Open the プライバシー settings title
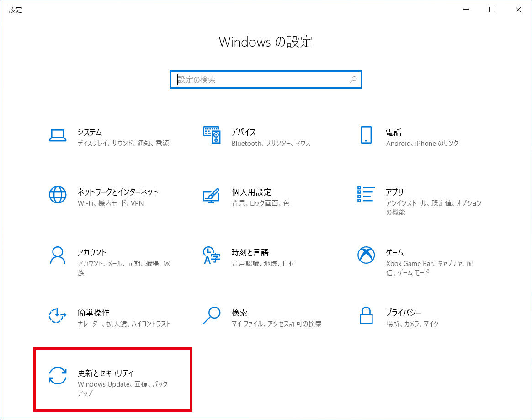Image resolution: width=532 pixels, height=420 pixels. coord(404,313)
